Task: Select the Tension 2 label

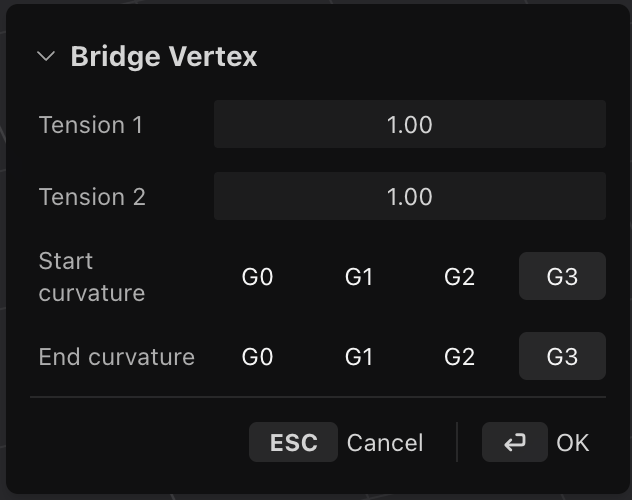Action: click(92, 197)
